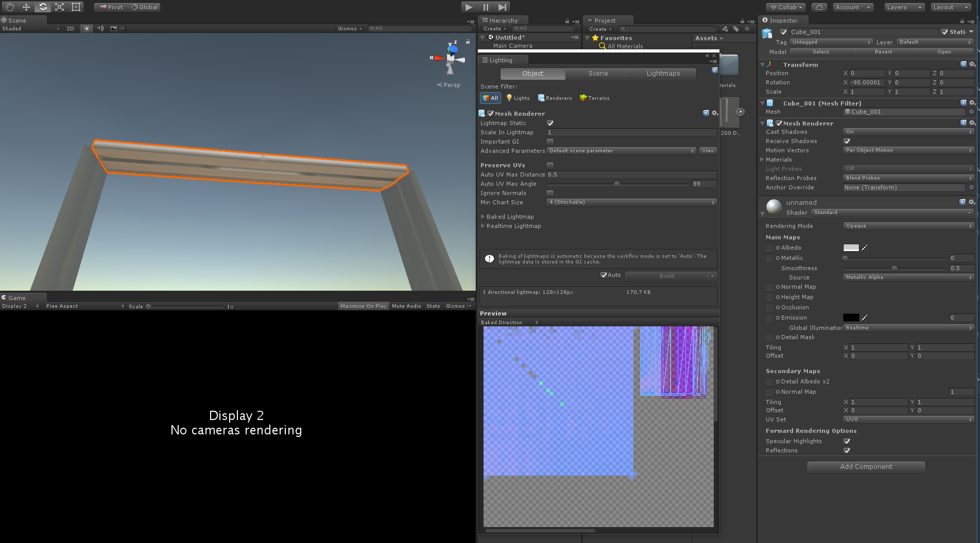Screen dimensions: 980x543
Task: Switch to the Scene tab in Lighting
Action: (x=598, y=74)
